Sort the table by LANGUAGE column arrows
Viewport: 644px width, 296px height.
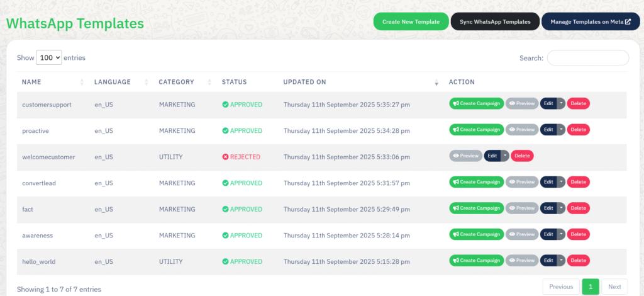(x=146, y=82)
